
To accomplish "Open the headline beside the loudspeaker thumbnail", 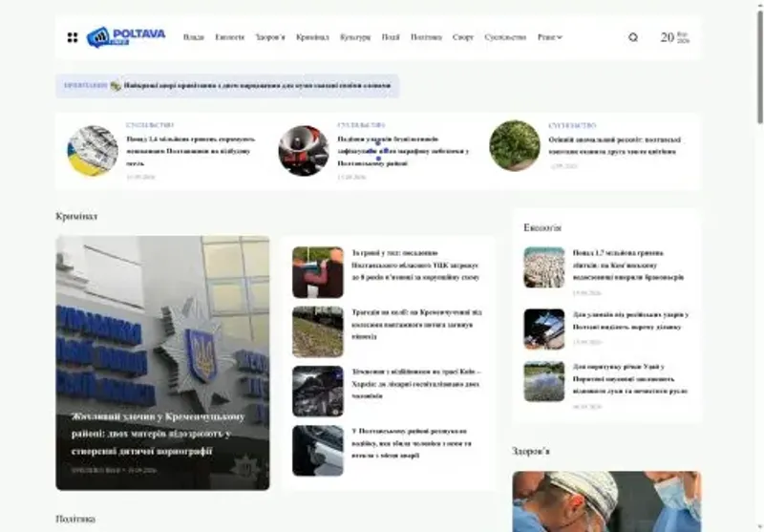I will 403,151.
